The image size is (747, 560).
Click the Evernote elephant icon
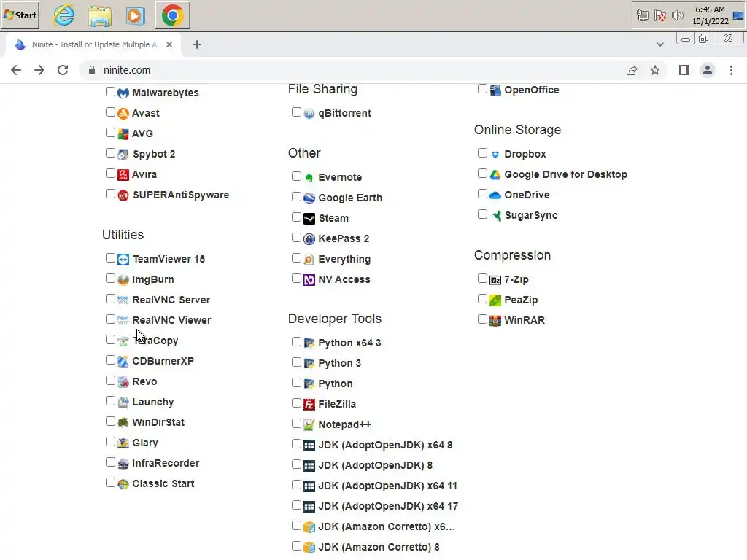[x=309, y=178]
